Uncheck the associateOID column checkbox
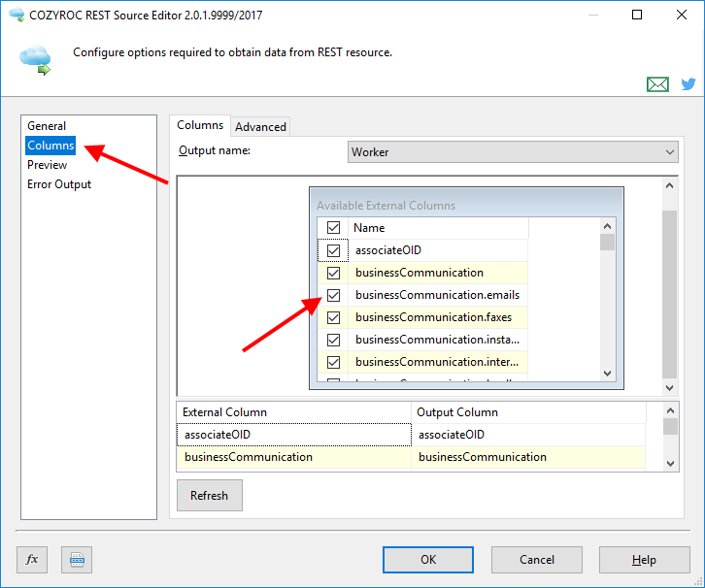705x588 pixels. coord(333,250)
